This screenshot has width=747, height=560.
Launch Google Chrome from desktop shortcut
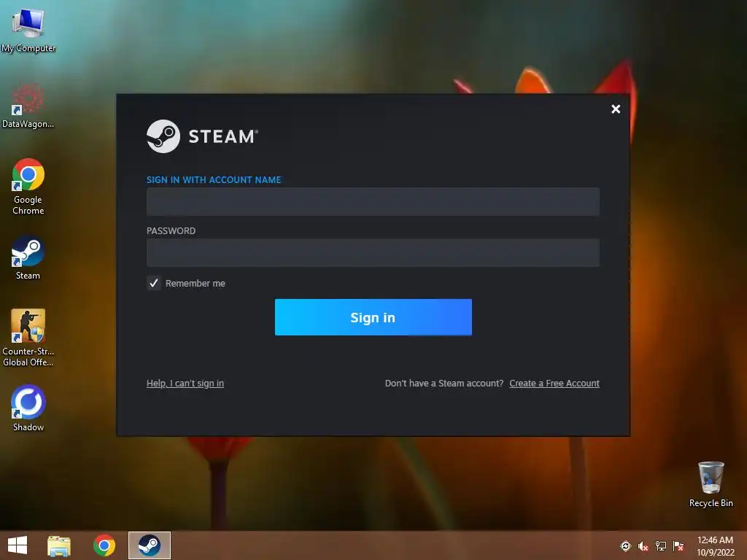click(28, 186)
